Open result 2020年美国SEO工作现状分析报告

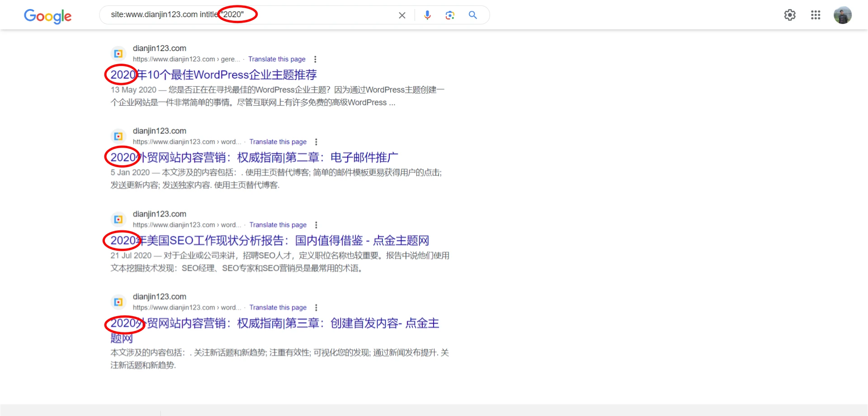click(269, 240)
